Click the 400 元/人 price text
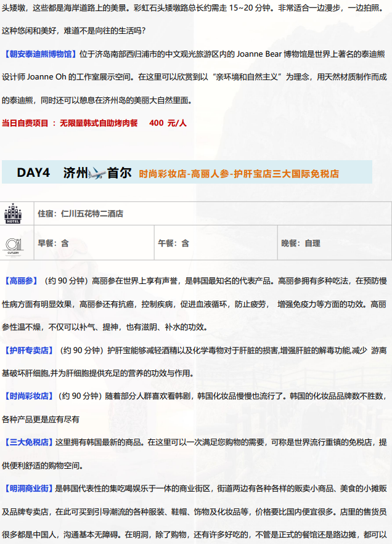Image resolution: width=392 pixels, height=544 pixels. pos(168,123)
